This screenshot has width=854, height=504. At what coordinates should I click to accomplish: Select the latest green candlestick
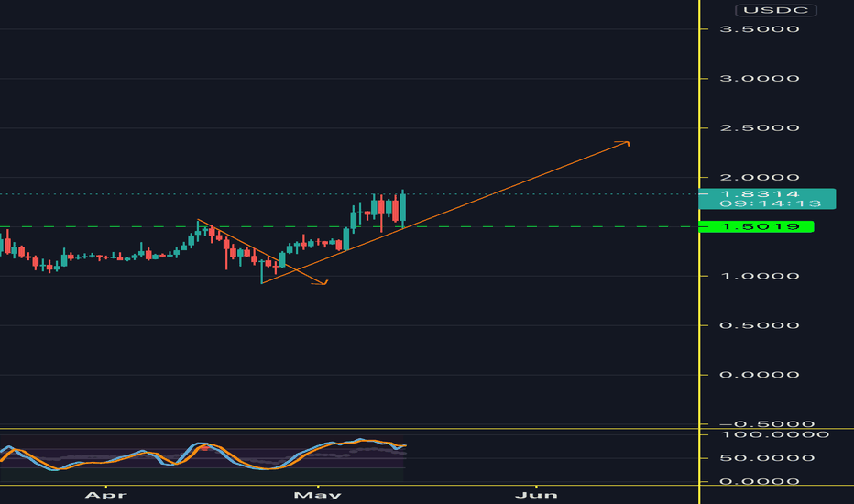coord(403,208)
